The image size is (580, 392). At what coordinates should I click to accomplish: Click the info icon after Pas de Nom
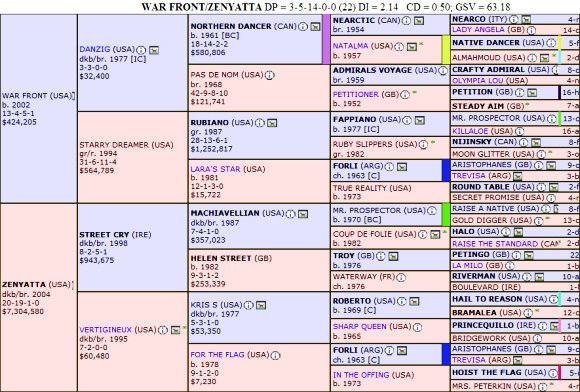tap(269, 75)
